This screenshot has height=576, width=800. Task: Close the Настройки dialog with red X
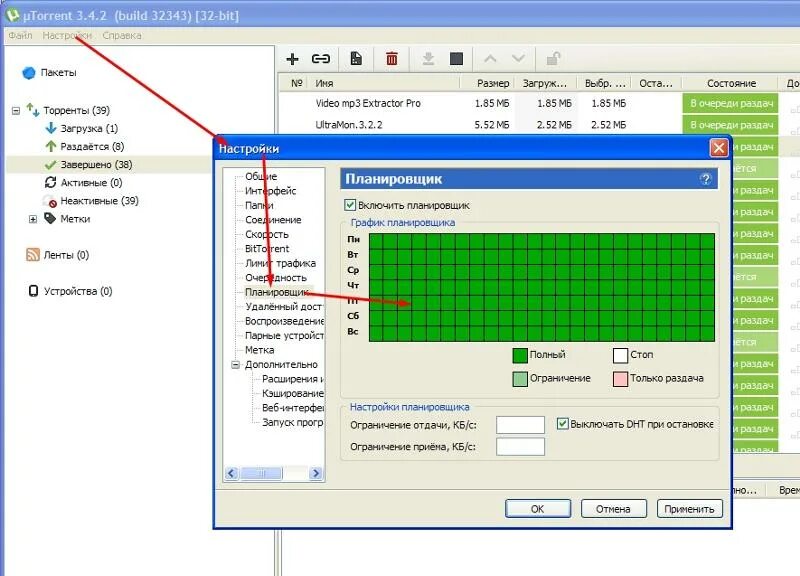click(719, 148)
